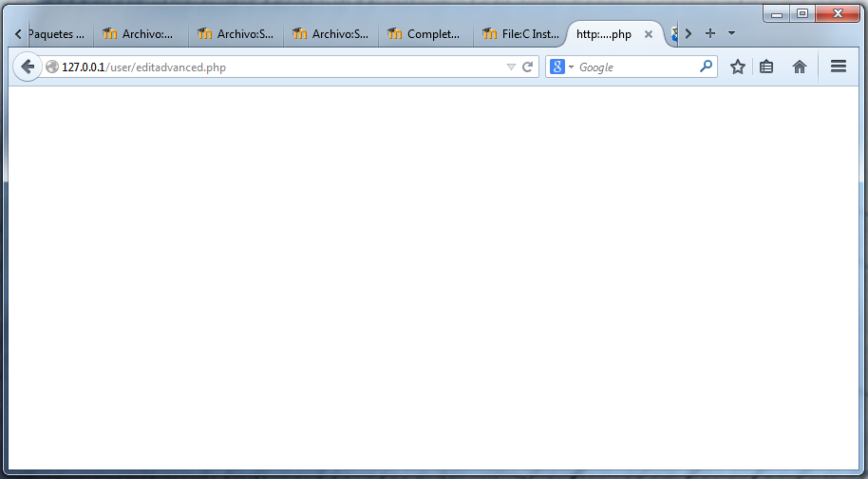Go to the Home page
Viewport: 868px width, 479px height.
[x=800, y=67]
